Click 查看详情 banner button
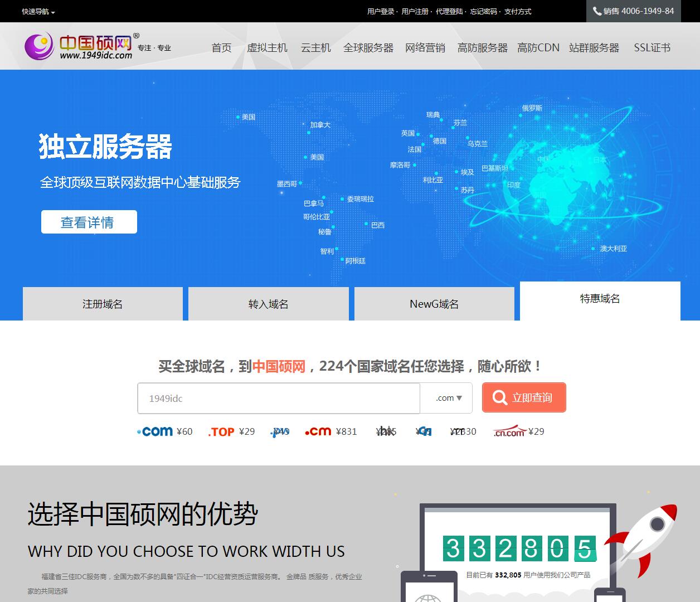This screenshot has height=602, width=700. click(x=89, y=222)
